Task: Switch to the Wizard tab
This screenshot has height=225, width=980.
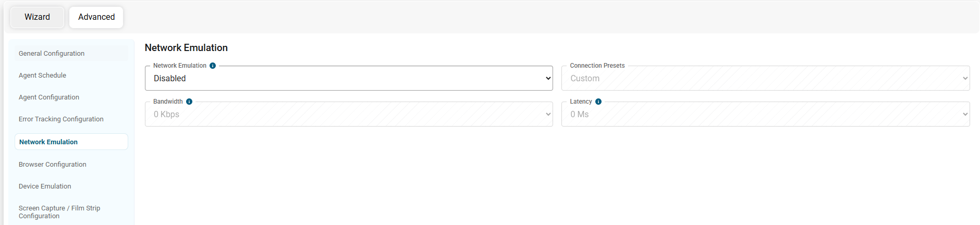Action: point(38,17)
